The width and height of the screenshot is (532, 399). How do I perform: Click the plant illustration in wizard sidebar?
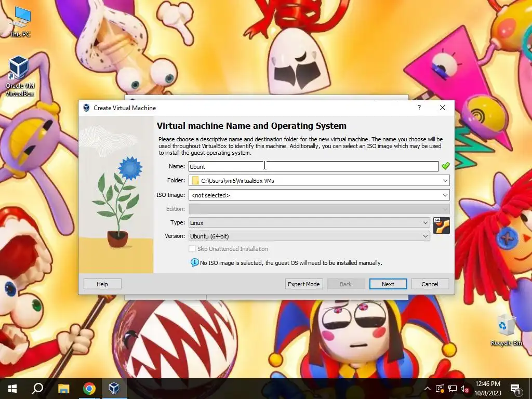(116, 195)
